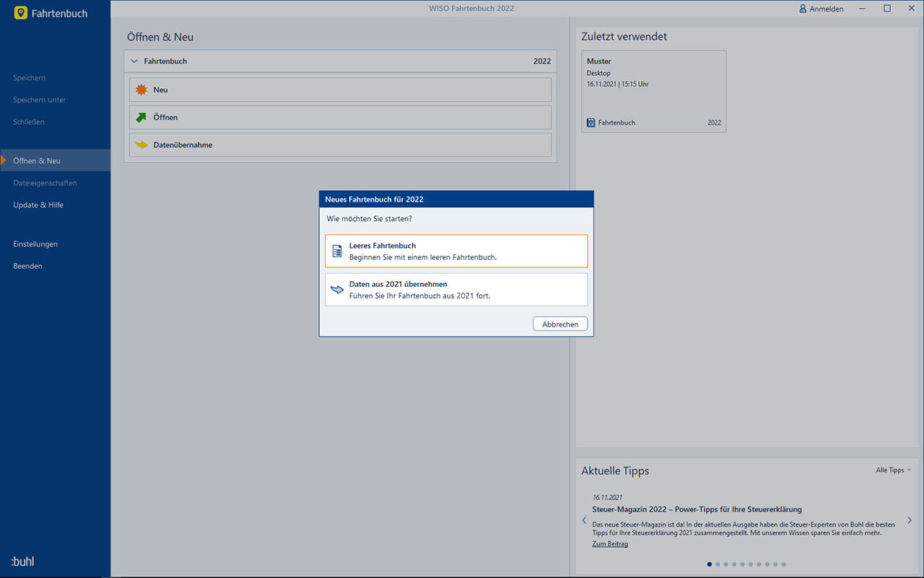The height and width of the screenshot is (578, 924).
Task: Maximize the WISO Fahrtenbuch window
Action: point(887,9)
